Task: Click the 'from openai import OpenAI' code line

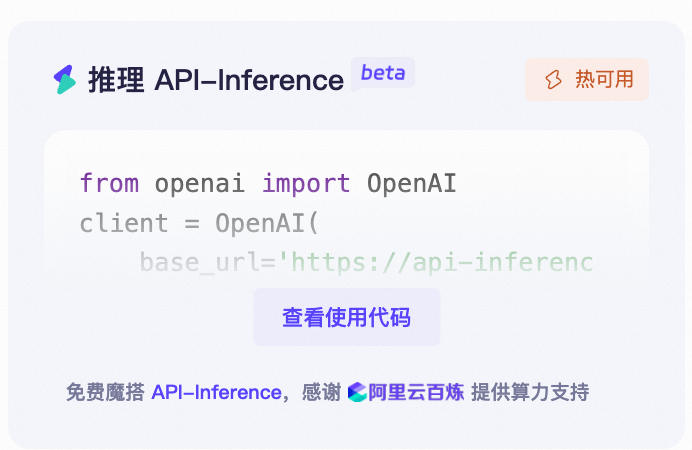Action: tap(268, 183)
